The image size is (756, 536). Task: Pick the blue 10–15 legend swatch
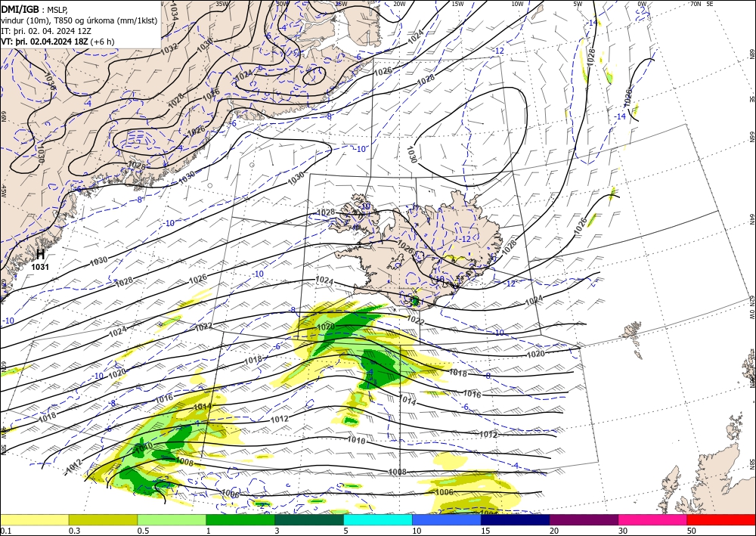coord(447,519)
